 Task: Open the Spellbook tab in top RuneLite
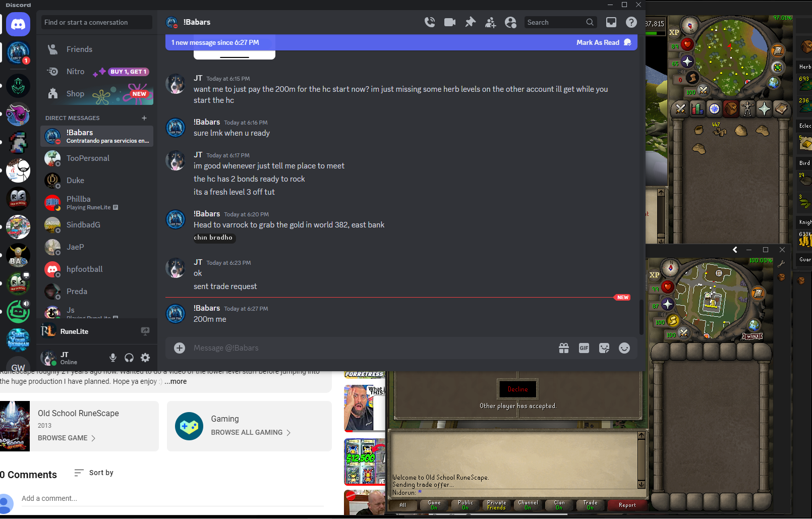781,108
